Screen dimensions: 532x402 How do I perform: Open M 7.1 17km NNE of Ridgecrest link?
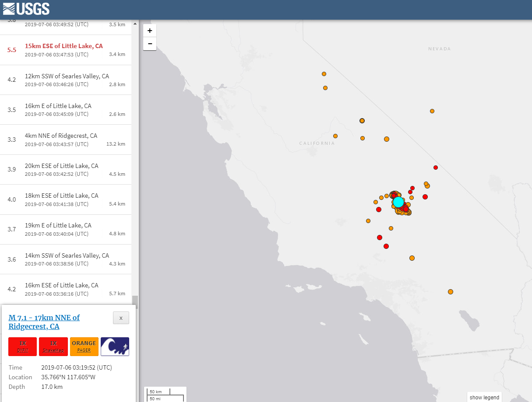(x=44, y=322)
